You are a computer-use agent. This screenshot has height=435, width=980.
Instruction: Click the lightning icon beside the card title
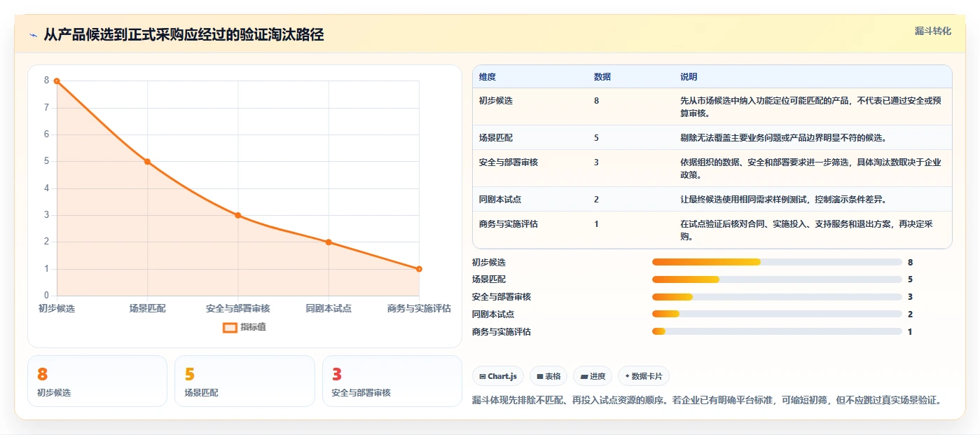coord(33,35)
